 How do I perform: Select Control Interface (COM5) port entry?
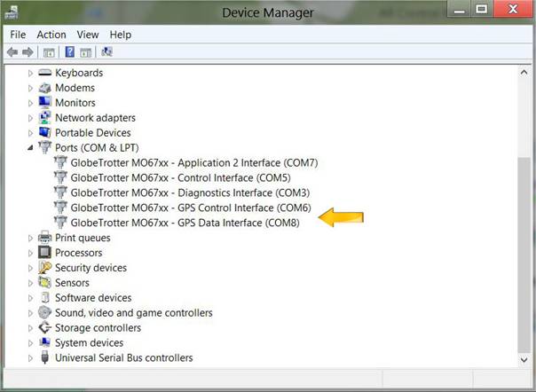pos(180,177)
